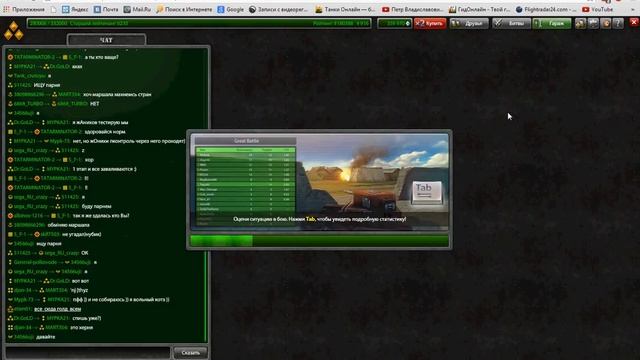Viewport: 640px width, 360px height.
Task: Open the Почта bookmark
Action: (x=106, y=9)
